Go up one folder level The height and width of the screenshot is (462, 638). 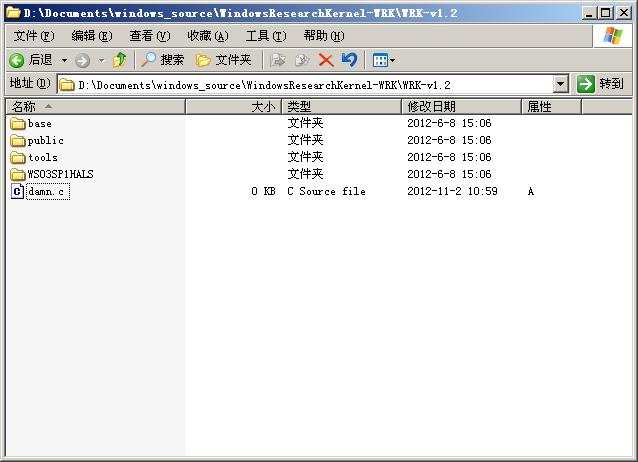point(119,60)
